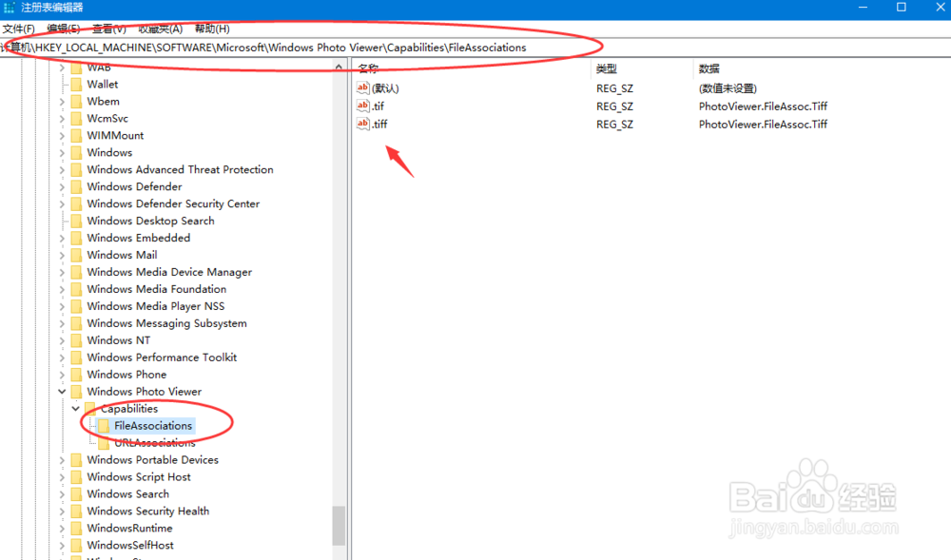Expand the Windows Search tree node
951x560 pixels.
tap(61, 493)
